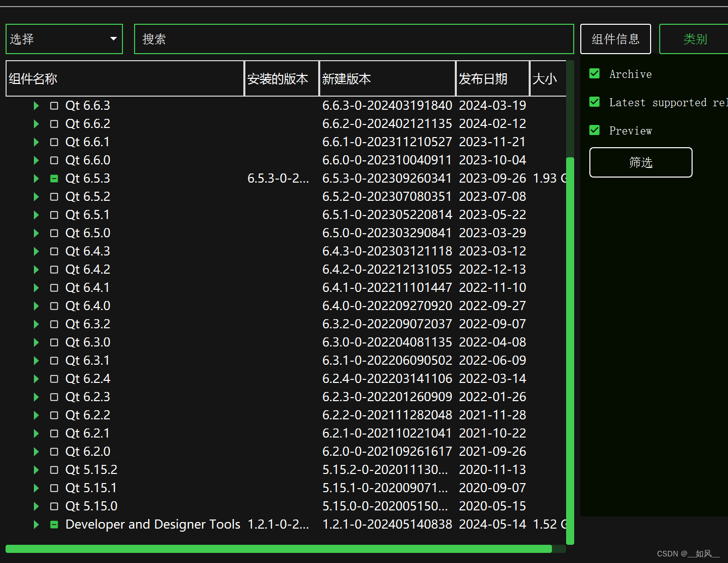The height and width of the screenshot is (563, 728).
Task: Click release date 2022-06-09 cell
Action: click(492, 361)
